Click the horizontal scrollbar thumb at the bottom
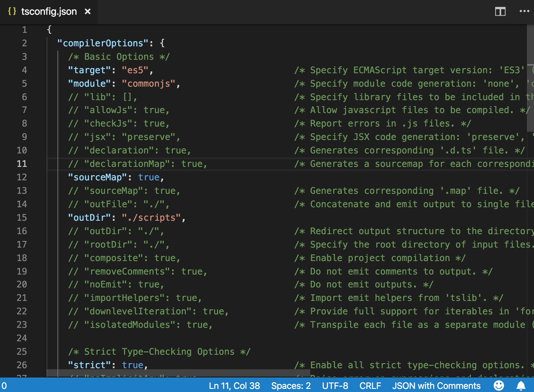This screenshot has height=392, width=534. 178,373
